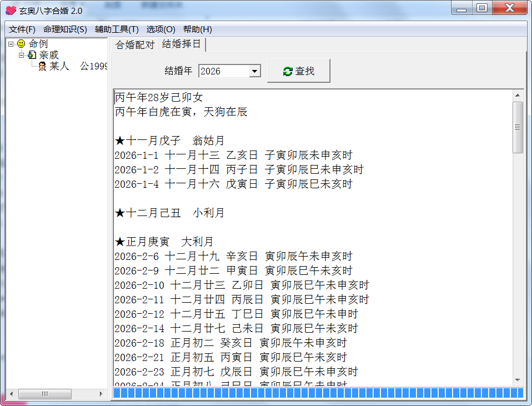Select 亲戚 in the tree
Viewport: 532px width, 406px height.
48,55
